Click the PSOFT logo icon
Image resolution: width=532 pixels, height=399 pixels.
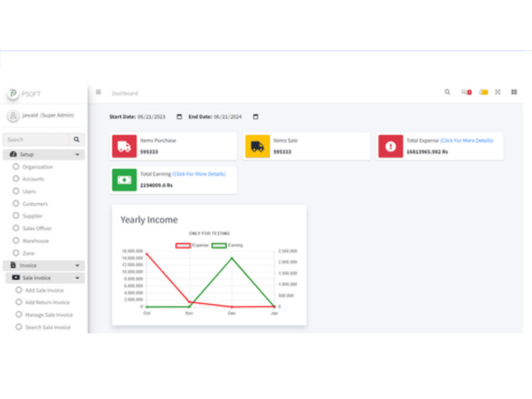tap(13, 94)
